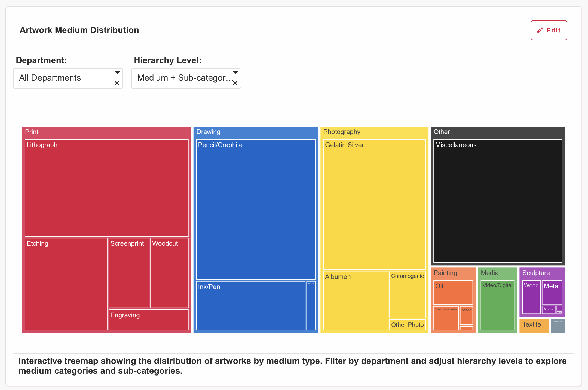Clear the Department filter selection

[117, 83]
